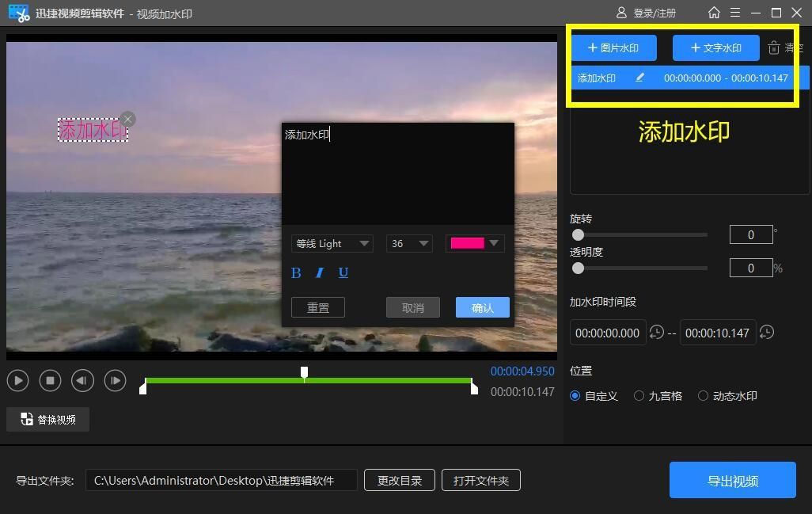Viewport: 812px width, 514px height.
Task: Open the font size 36 dropdown
Action: click(408, 243)
